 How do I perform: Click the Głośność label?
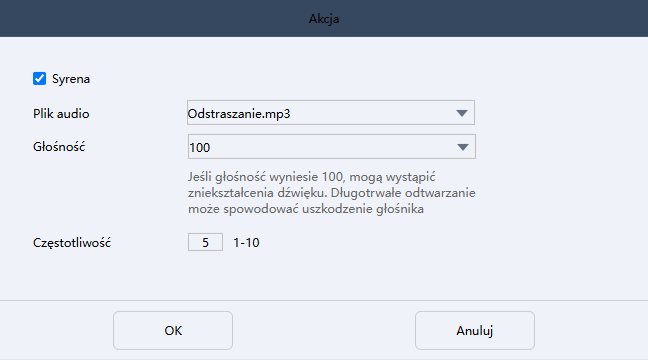tap(59, 147)
